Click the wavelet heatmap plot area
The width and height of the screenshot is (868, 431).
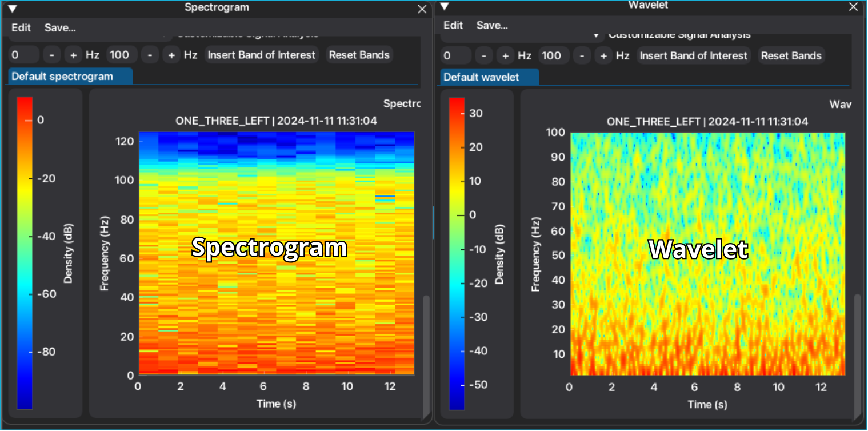coord(707,254)
